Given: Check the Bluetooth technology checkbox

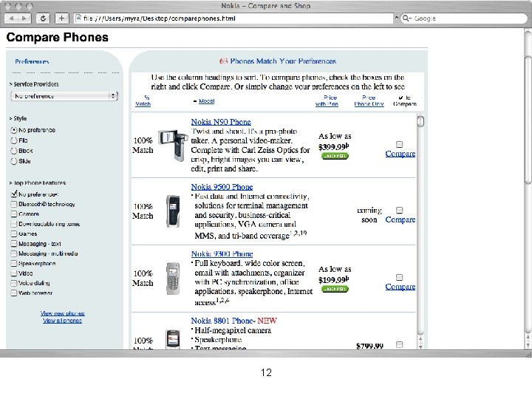Looking at the screenshot, I should pyautogui.click(x=14, y=204).
